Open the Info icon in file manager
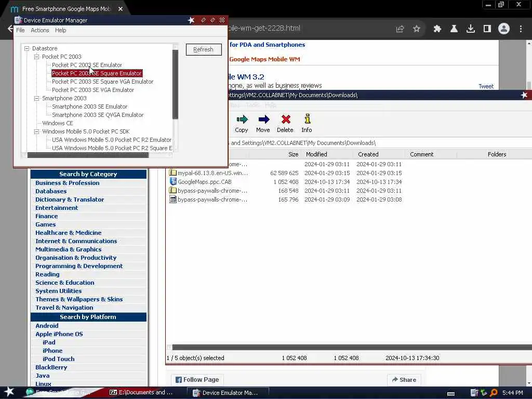The height and width of the screenshot is (399, 532). point(307,119)
